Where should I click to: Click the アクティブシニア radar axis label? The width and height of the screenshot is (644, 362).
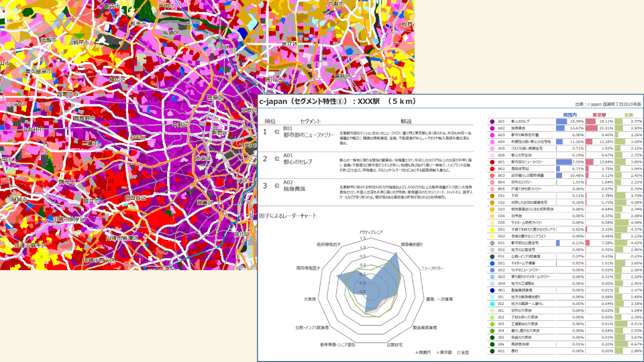pyautogui.click(x=371, y=231)
